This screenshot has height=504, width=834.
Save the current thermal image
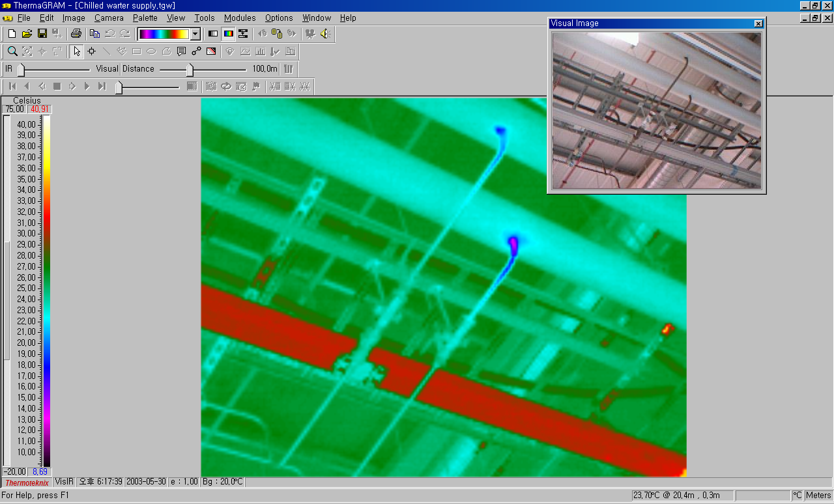click(x=42, y=34)
